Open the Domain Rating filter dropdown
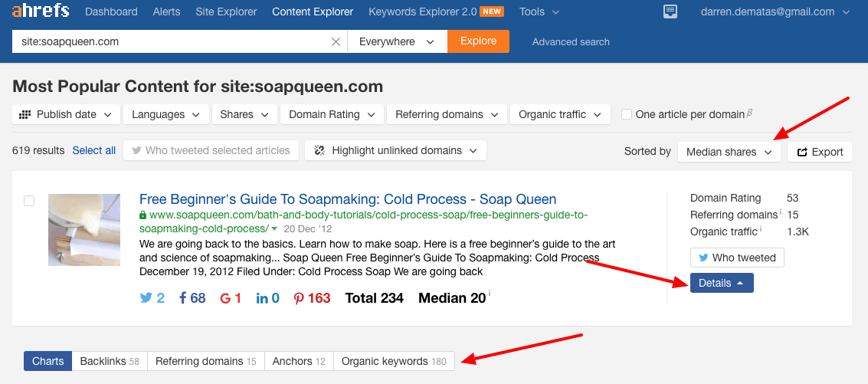The width and height of the screenshot is (868, 384). [332, 115]
